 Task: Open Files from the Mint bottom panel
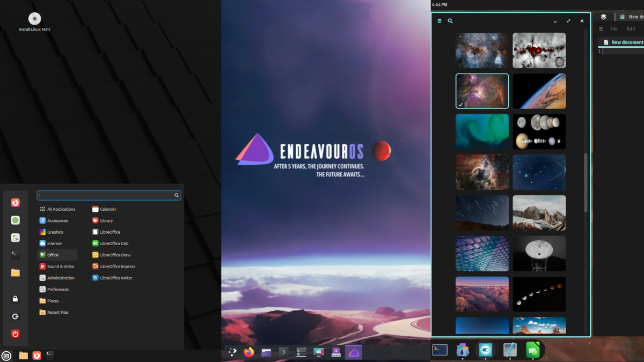pos(23,356)
